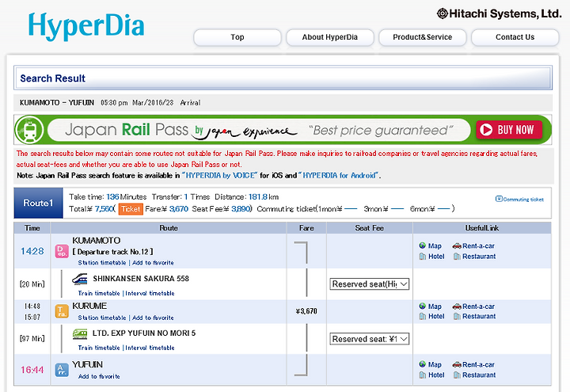This screenshot has width=570, height=392.
Task: Click the Map globe icon for Kurume
Action: click(423, 306)
